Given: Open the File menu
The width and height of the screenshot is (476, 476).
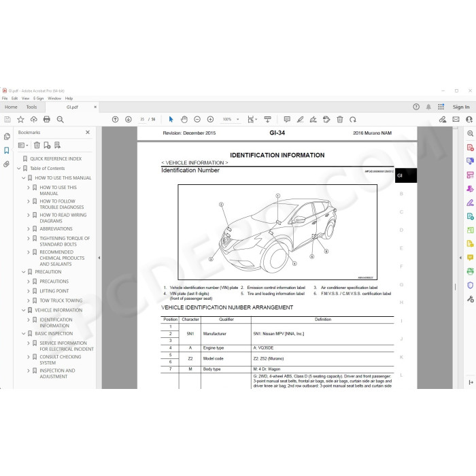Looking at the screenshot, I should pyautogui.click(x=5, y=99).
